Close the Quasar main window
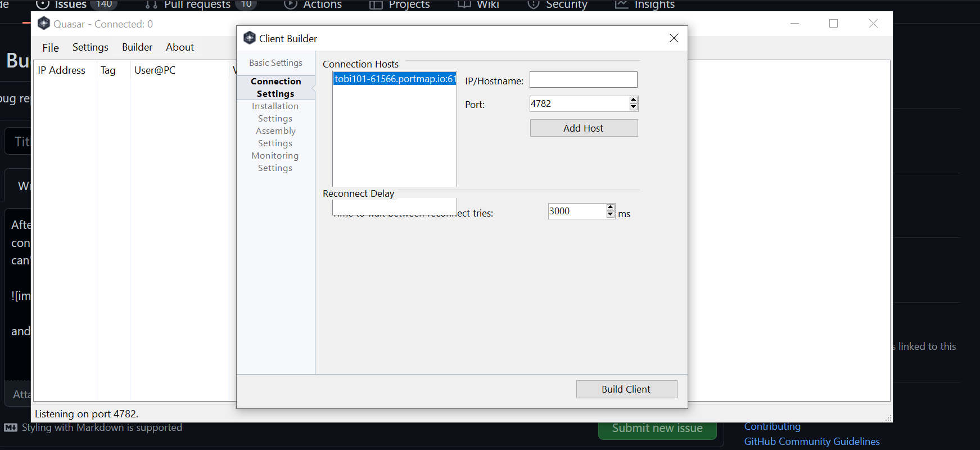 click(873, 24)
